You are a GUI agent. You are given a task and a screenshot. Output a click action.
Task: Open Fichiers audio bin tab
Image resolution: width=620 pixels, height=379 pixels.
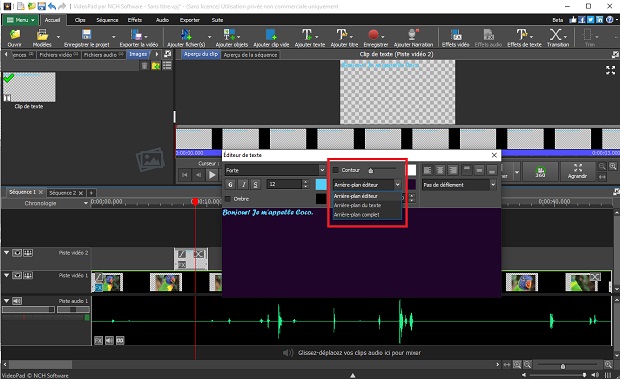pyautogui.click(x=103, y=55)
